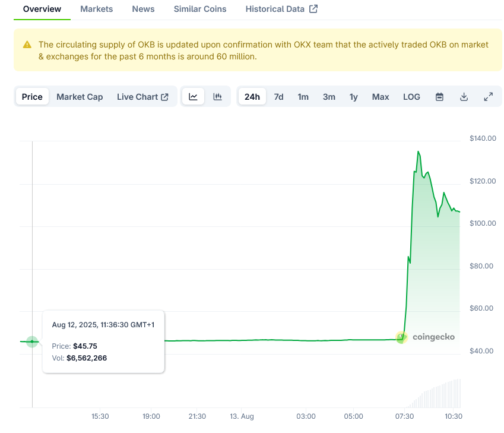Open Live Chart in new window

(142, 96)
